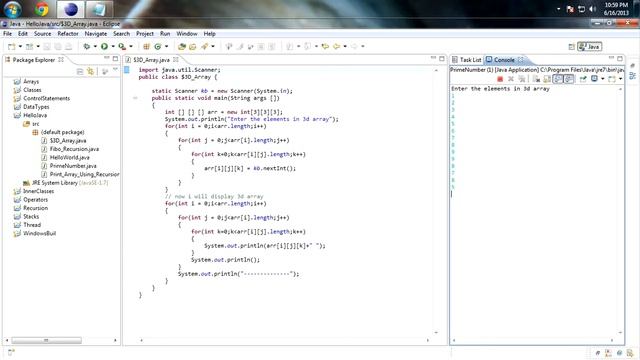Screen dimensions: 640x360
Task: Open the Project menu
Action: [144, 34]
